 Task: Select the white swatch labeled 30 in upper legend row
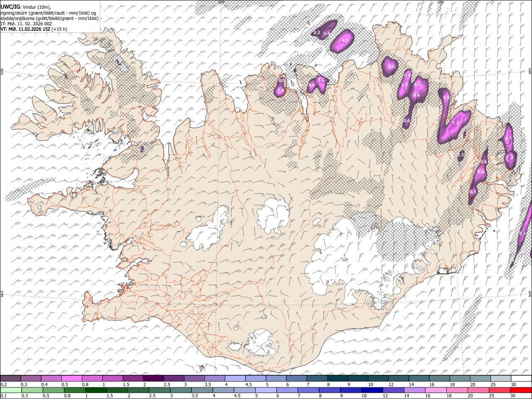[521, 379]
